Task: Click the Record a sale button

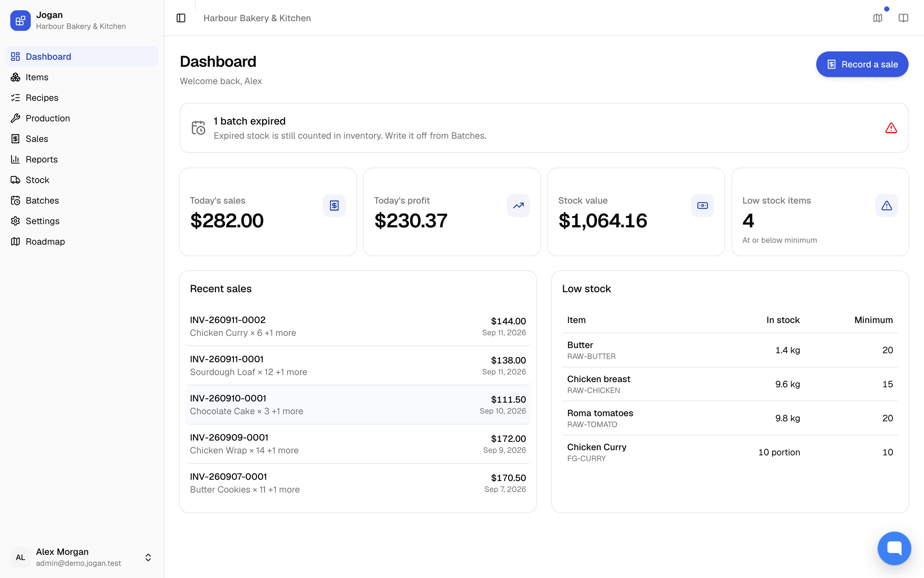Action: click(862, 64)
